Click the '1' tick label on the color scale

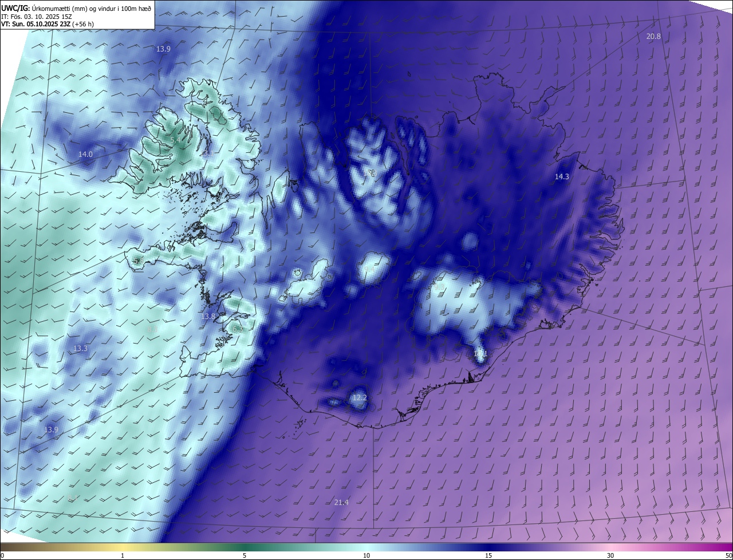123,555
